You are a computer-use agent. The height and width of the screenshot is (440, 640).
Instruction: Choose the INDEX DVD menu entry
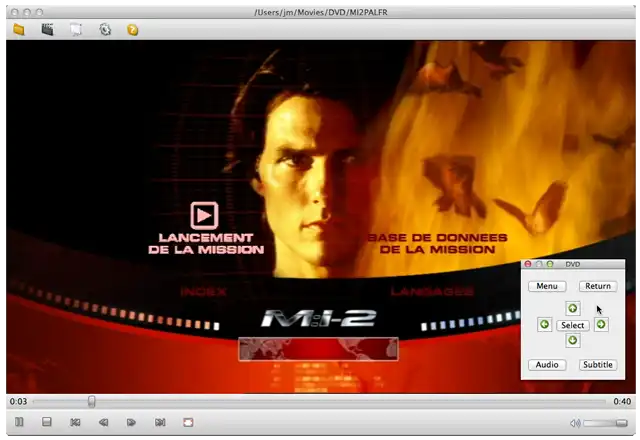pos(203,292)
